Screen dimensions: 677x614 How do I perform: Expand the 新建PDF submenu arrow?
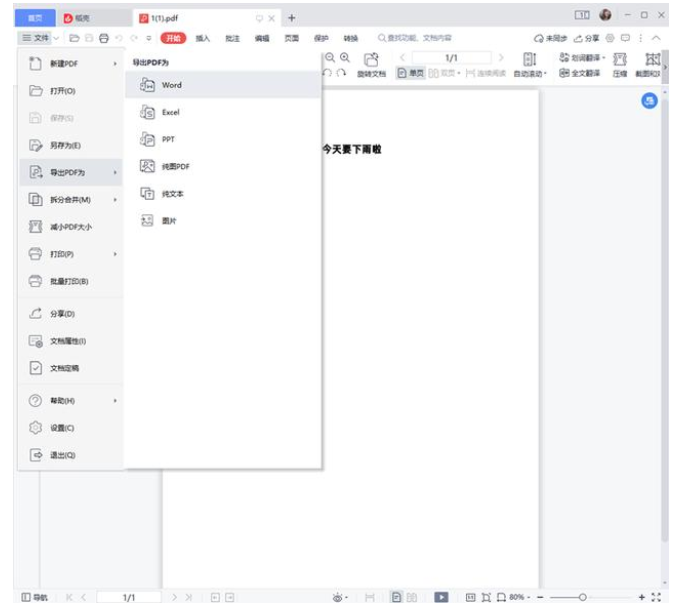click(x=115, y=64)
